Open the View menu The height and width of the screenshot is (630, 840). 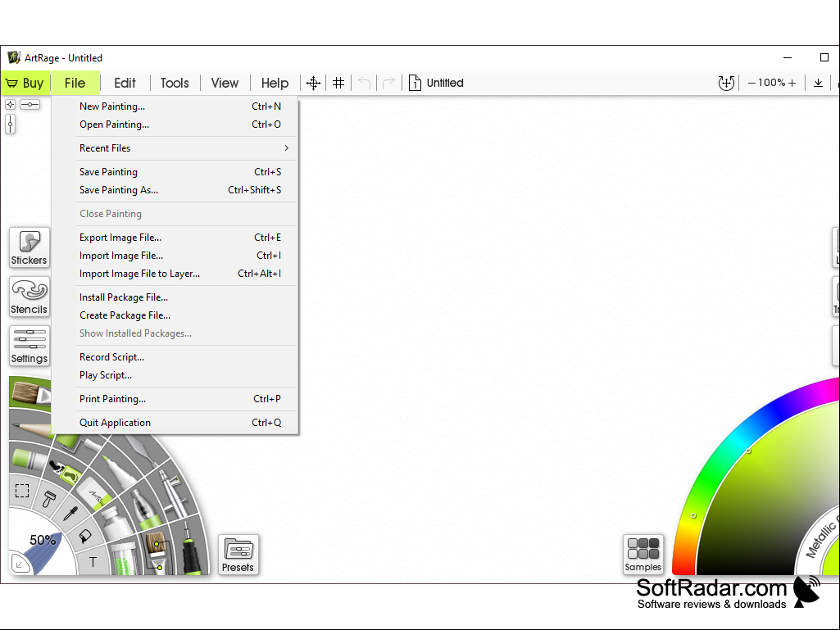point(225,83)
